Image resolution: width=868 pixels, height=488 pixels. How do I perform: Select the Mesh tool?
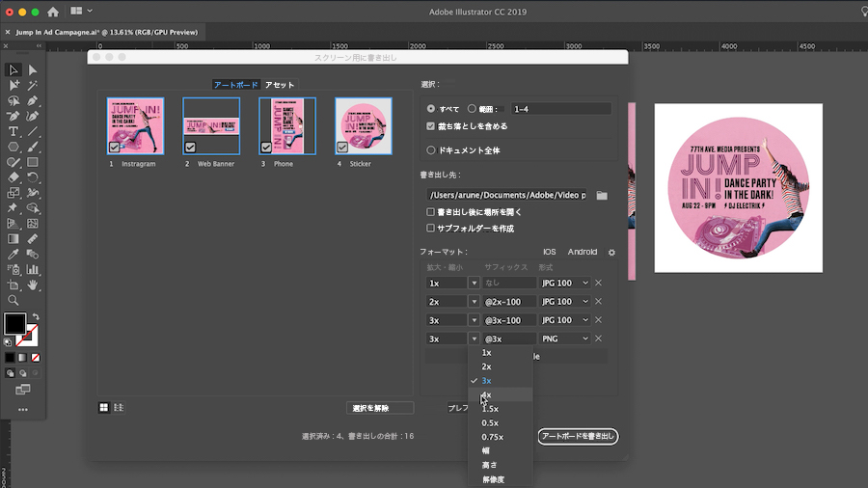coord(33,224)
